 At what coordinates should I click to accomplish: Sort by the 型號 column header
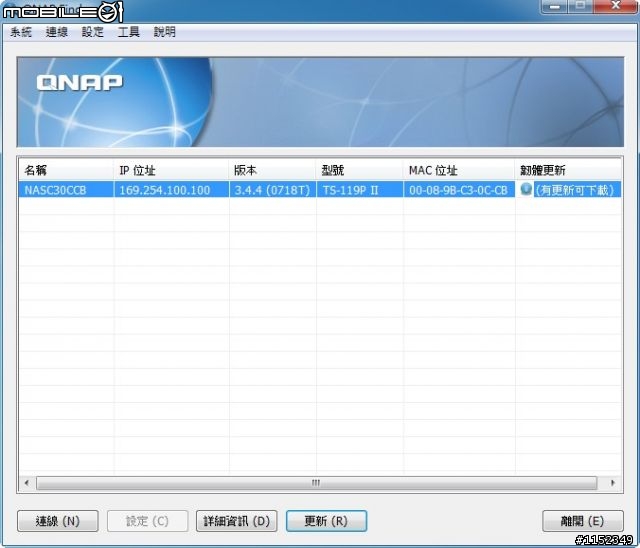(x=360, y=170)
